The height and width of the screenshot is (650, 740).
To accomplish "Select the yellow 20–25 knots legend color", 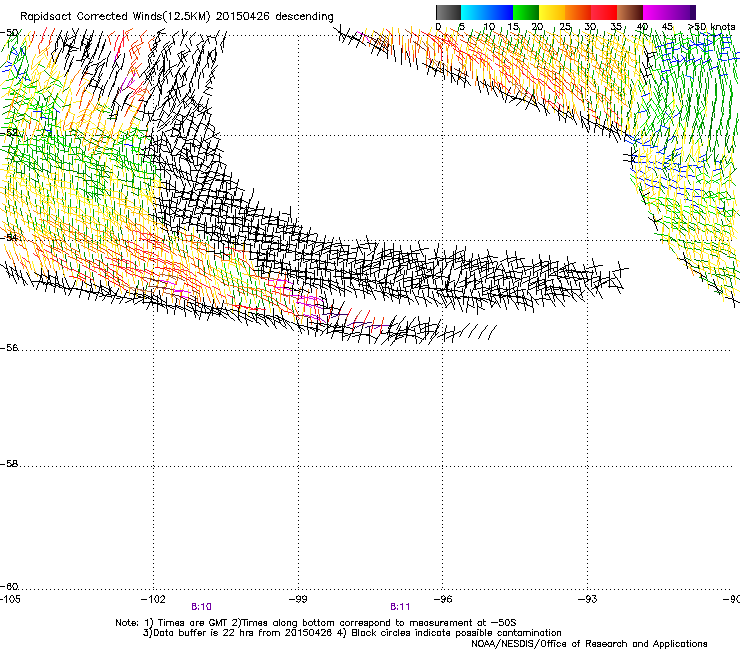I will click(552, 12).
